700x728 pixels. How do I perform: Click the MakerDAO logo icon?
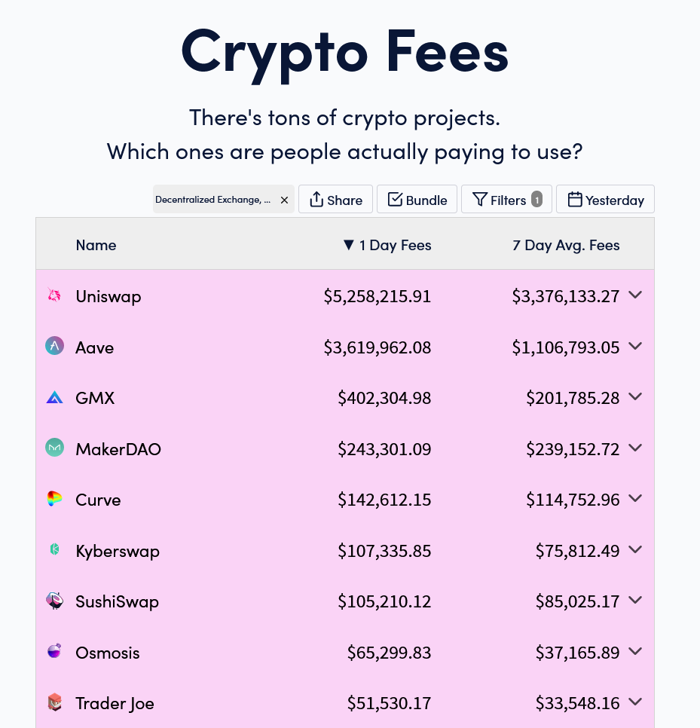point(54,448)
